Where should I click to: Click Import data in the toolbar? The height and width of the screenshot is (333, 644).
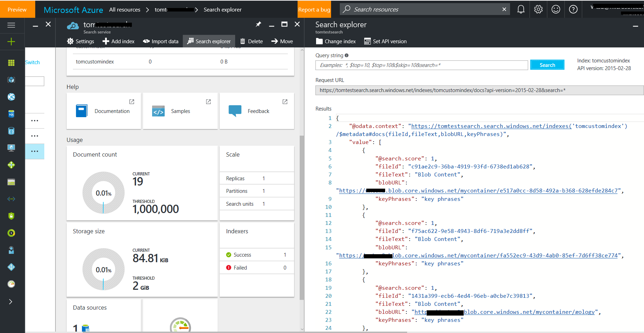(161, 41)
